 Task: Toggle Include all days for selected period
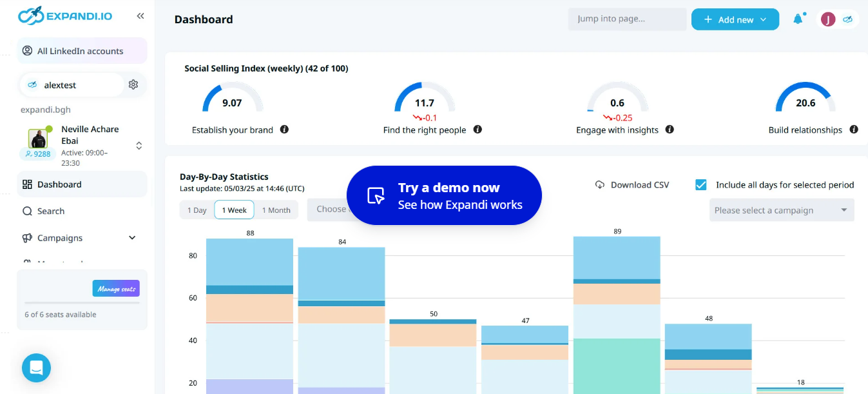click(x=701, y=184)
